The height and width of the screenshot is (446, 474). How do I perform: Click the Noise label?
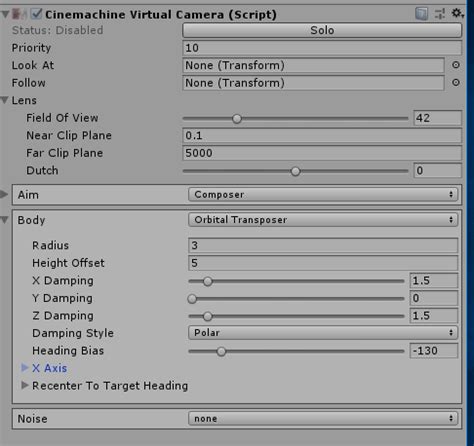(32, 419)
